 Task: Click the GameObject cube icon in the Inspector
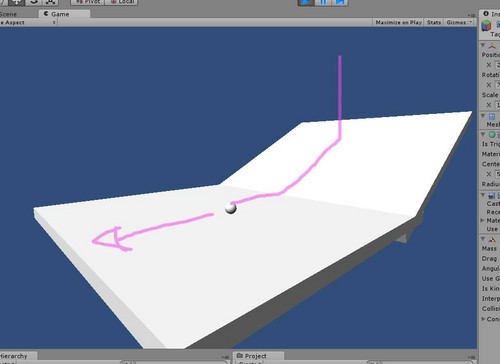pyautogui.click(x=486, y=25)
